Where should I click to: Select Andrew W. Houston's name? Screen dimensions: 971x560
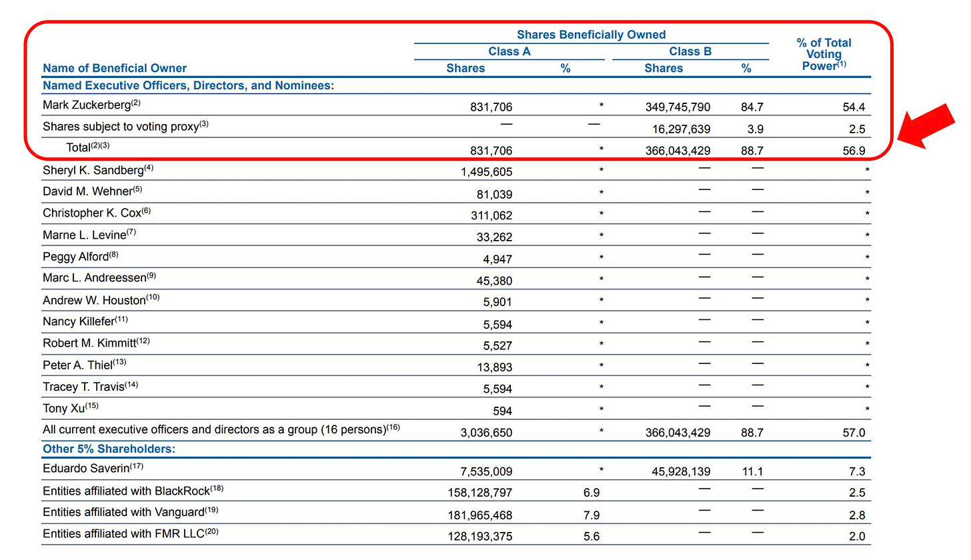[x=101, y=299]
